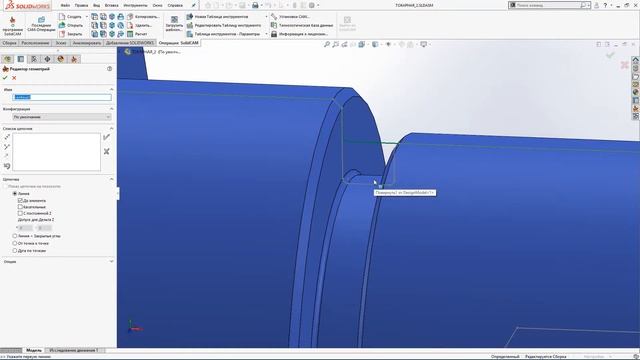Open the Файл menu
Screen dimensions: 640x360
coord(65,5)
